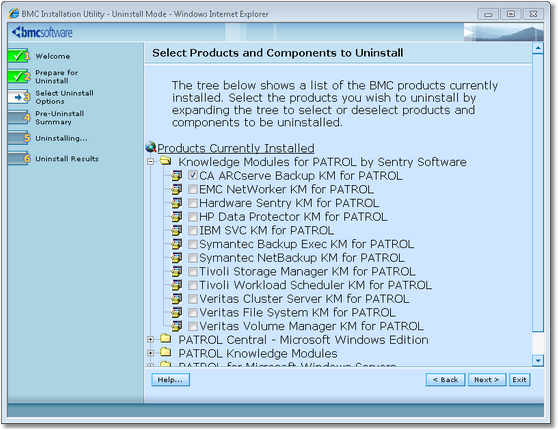The height and width of the screenshot is (431, 558).
Task: Click the globe icon beside Products Currently Installed
Action: 151,147
